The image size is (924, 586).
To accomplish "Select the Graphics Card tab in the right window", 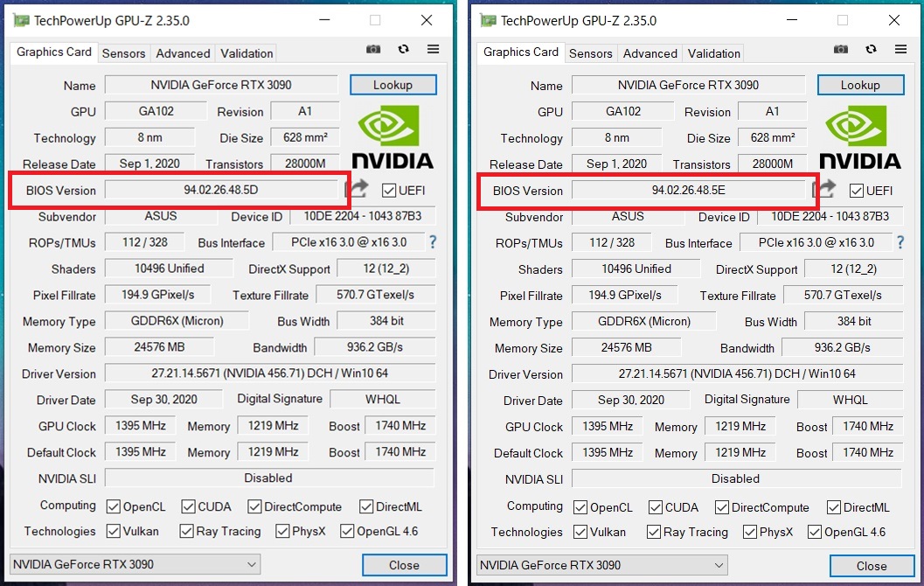I will point(521,52).
